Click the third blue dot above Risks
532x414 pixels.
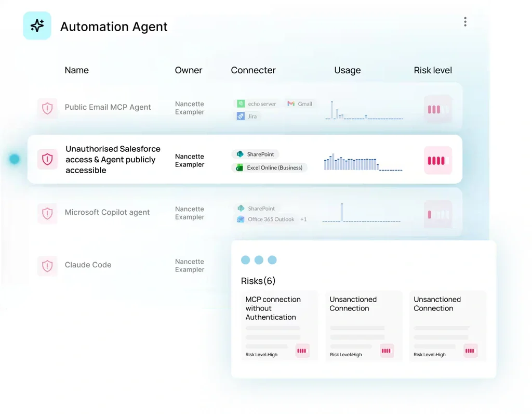pyautogui.click(x=272, y=260)
